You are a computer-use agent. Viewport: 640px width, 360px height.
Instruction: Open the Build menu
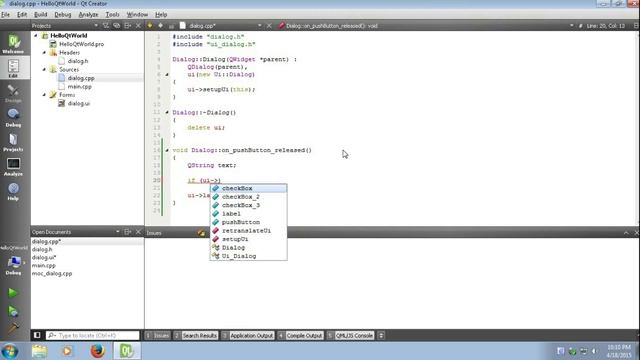click(x=40, y=15)
